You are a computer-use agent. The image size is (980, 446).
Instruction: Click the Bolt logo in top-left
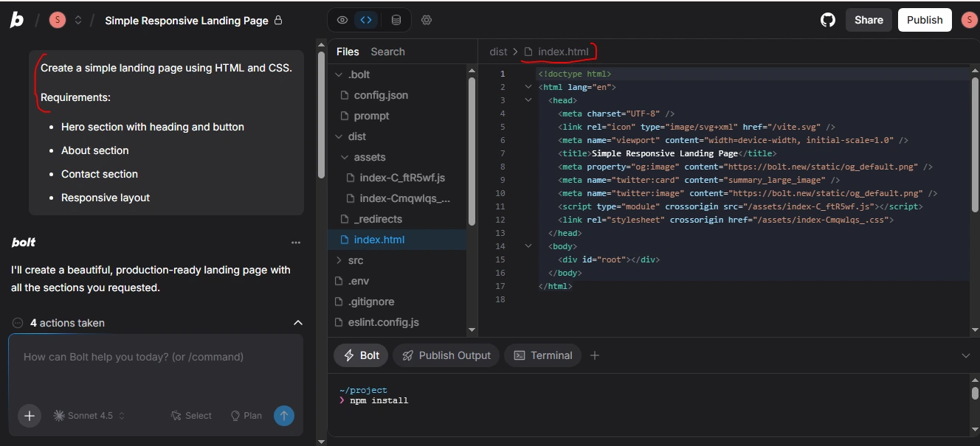click(x=16, y=20)
